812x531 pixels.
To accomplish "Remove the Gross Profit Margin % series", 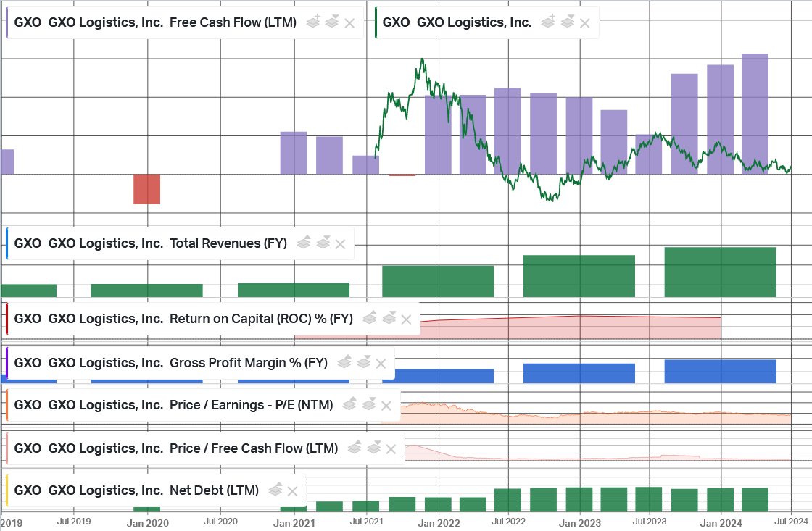I will (x=381, y=364).
